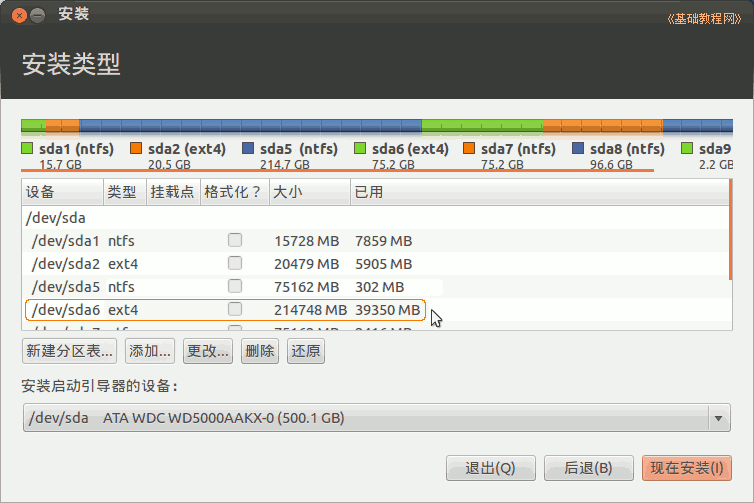Sort by 类型 column header

[x=125, y=192]
